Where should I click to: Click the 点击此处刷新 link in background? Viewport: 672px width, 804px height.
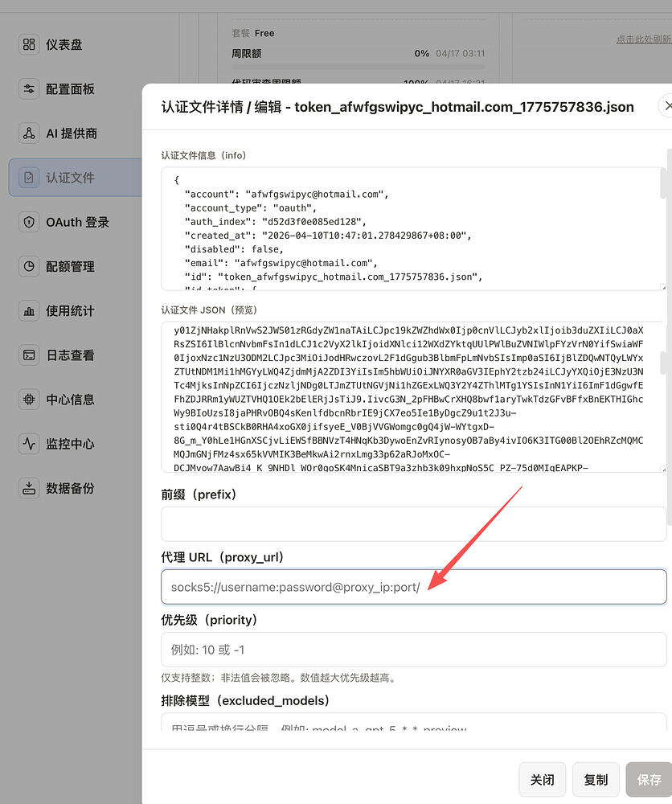pyautogui.click(x=644, y=39)
